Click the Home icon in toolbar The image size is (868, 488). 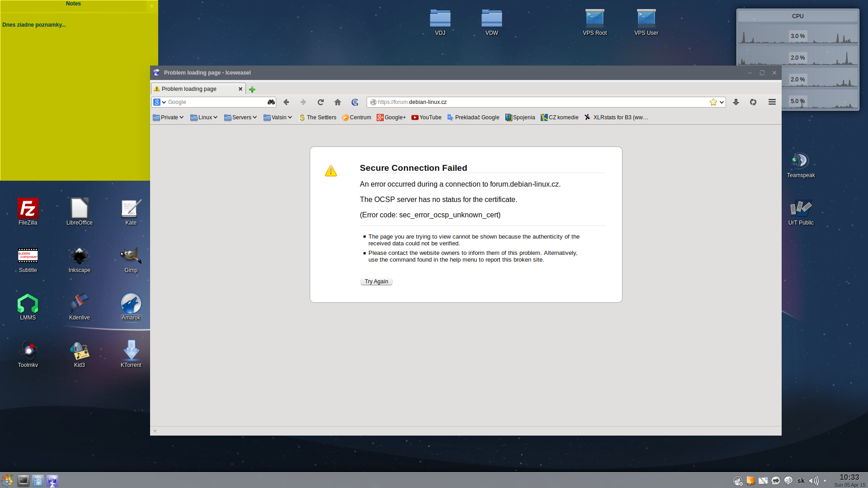pyautogui.click(x=338, y=102)
